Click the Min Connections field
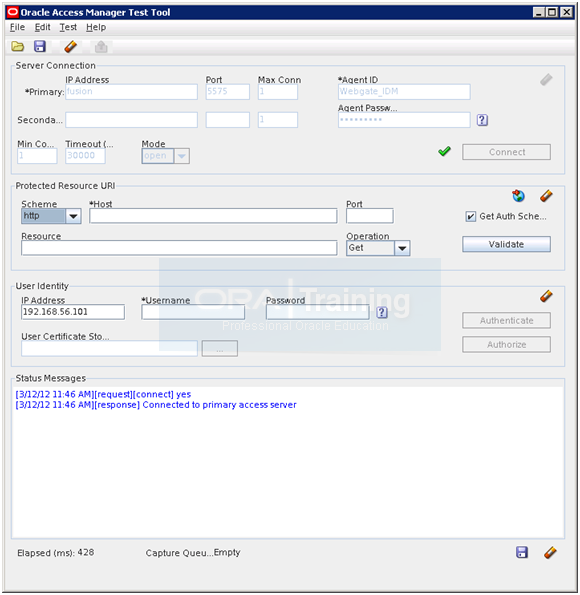The image size is (580, 595). click(37, 156)
